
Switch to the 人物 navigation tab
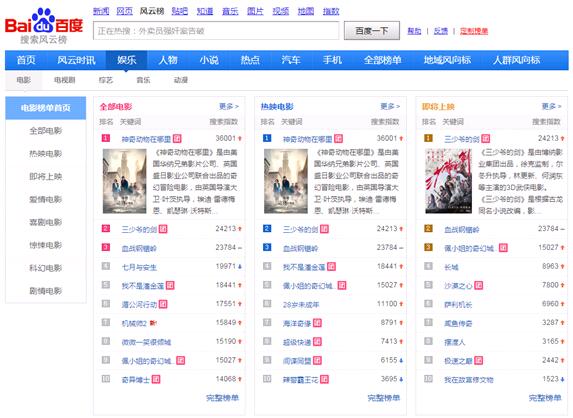point(168,60)
